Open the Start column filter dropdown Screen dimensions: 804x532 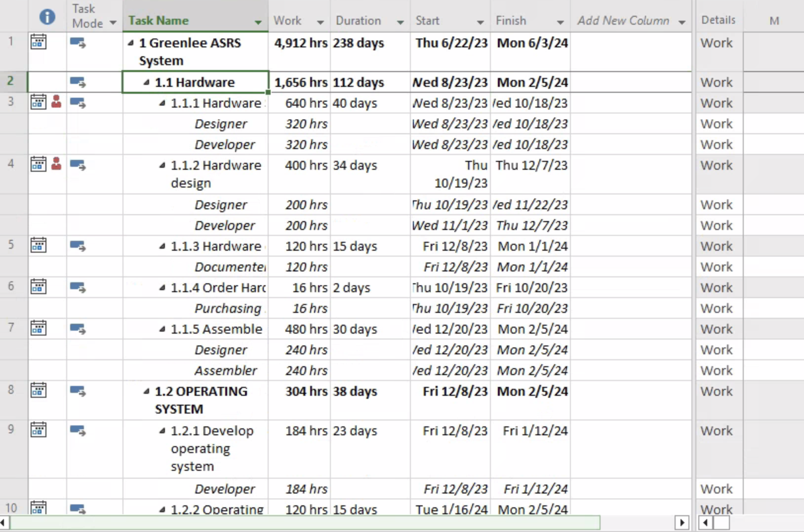tap(480, 22)
